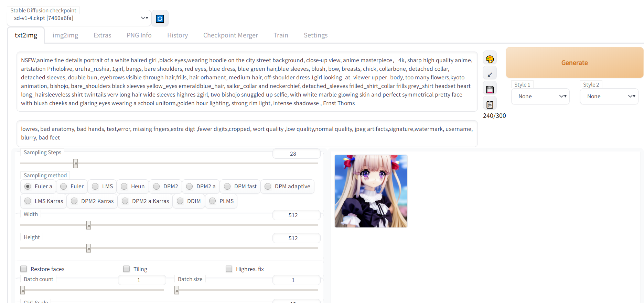Switch to the img2img tab

coord(65,35)
